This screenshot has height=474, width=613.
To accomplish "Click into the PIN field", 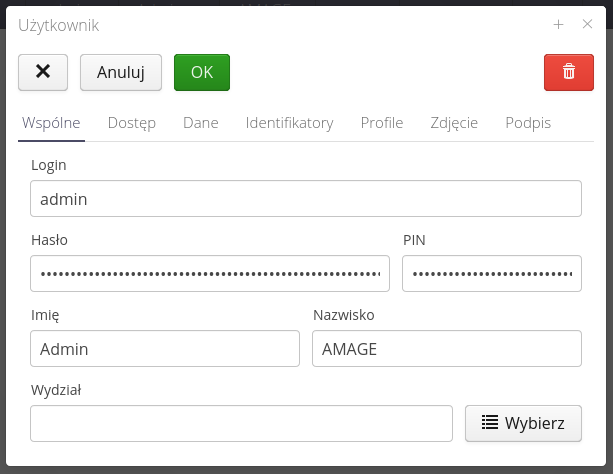I will tap(492, 273).
